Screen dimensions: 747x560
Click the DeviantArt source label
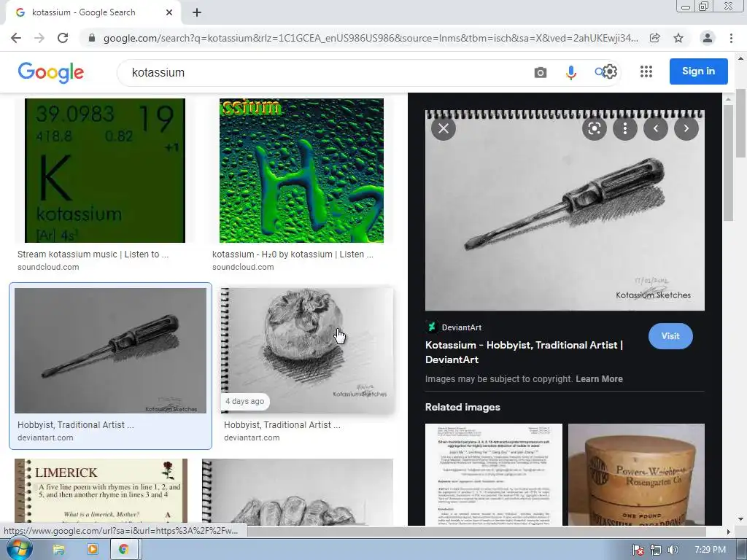461,327
